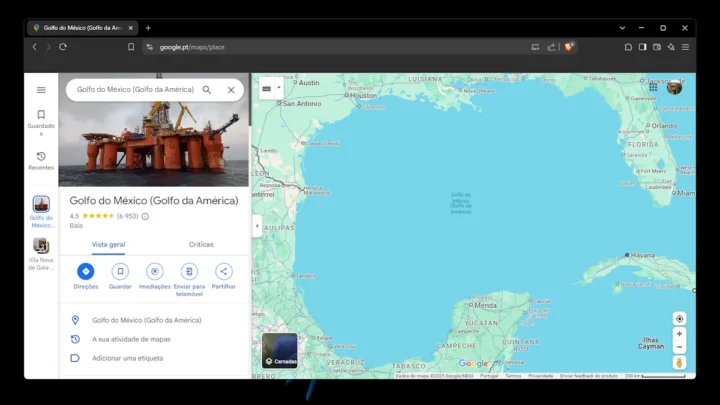Click the Mérida city label on map
720x405 pixels.
[485, 305]
